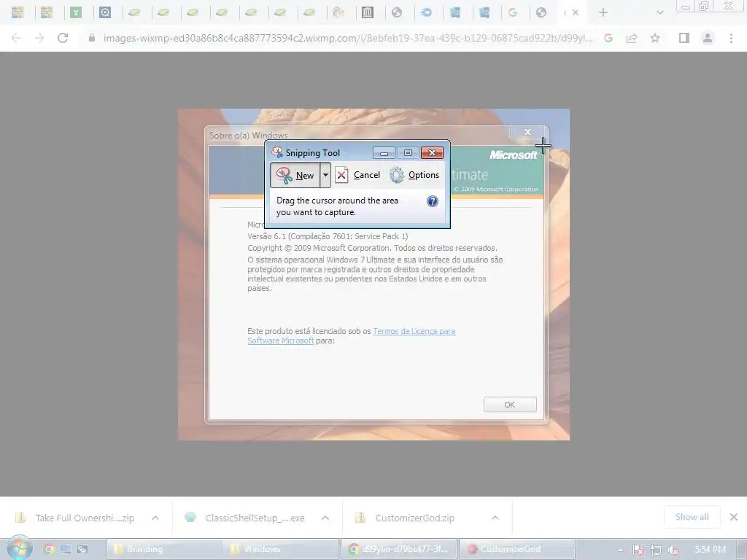Click the Action Center flag tray icon
This screenshot has width=747, height=560.
(x=638, y=550)
